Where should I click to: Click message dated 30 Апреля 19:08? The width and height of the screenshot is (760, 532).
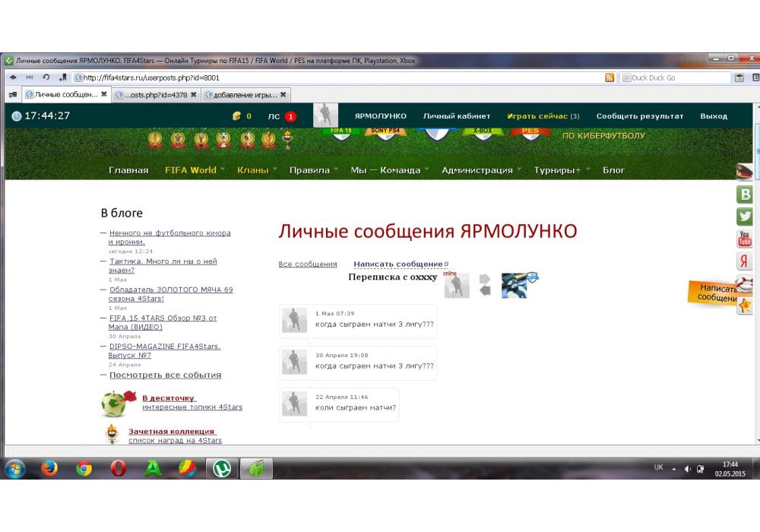pyautogui.click(x=358, y=363)
